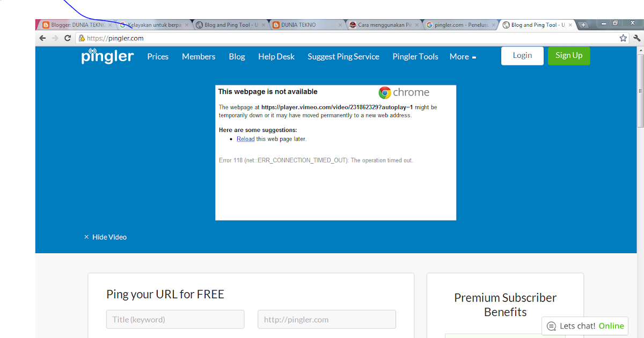Open Prices in the Pingler navigation
Screen dimensions: 644x338
[x=158, y=56]
